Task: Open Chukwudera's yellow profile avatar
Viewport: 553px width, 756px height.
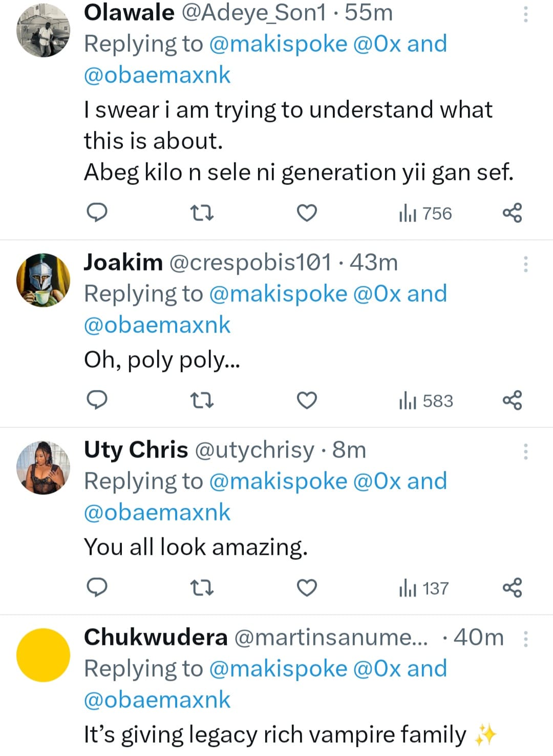Action: (43, 655)
